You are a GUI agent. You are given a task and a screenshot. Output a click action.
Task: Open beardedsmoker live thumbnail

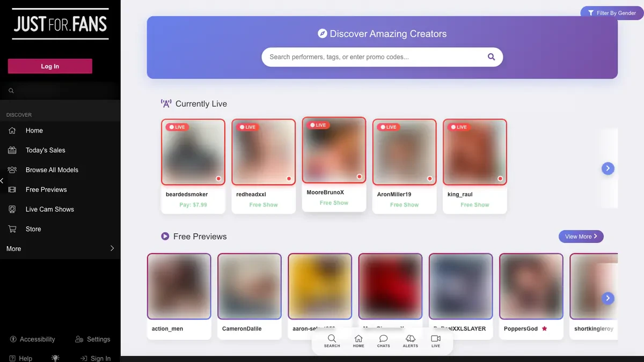pos(193,152)
